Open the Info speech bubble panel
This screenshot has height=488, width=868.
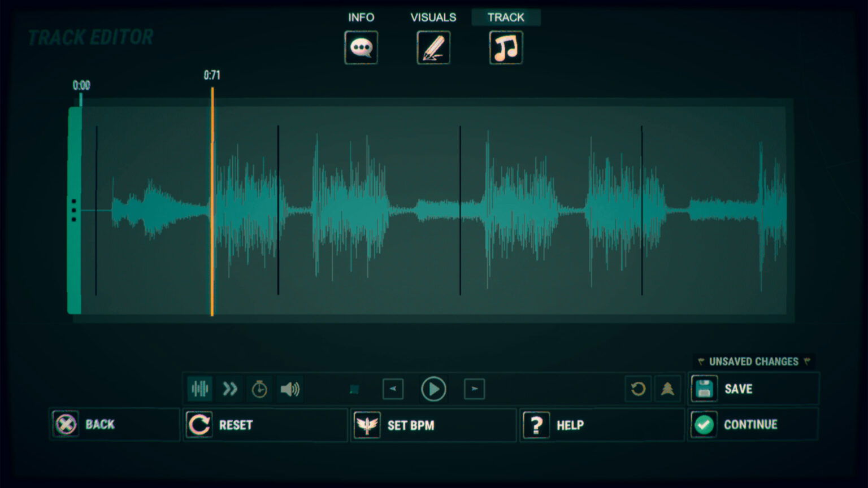(361, 47)
